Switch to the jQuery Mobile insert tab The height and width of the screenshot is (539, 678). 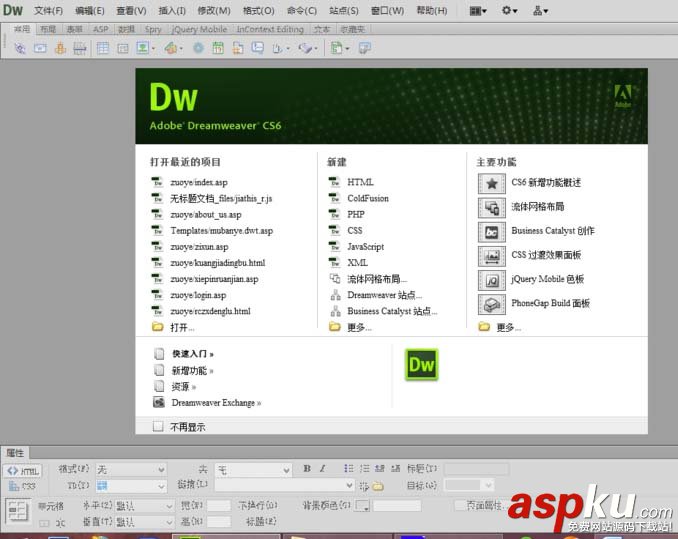(x=199, y=29)
